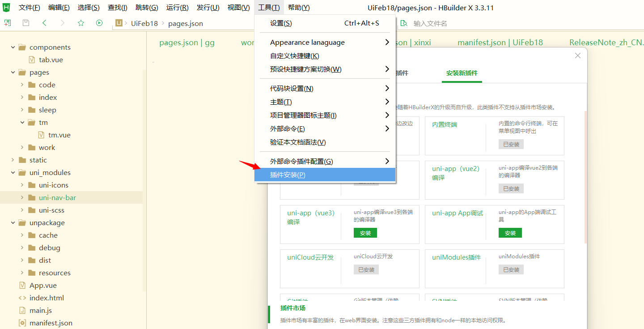
Task: Click the manifest.json gear file icon
Action: tap(22, 323)
